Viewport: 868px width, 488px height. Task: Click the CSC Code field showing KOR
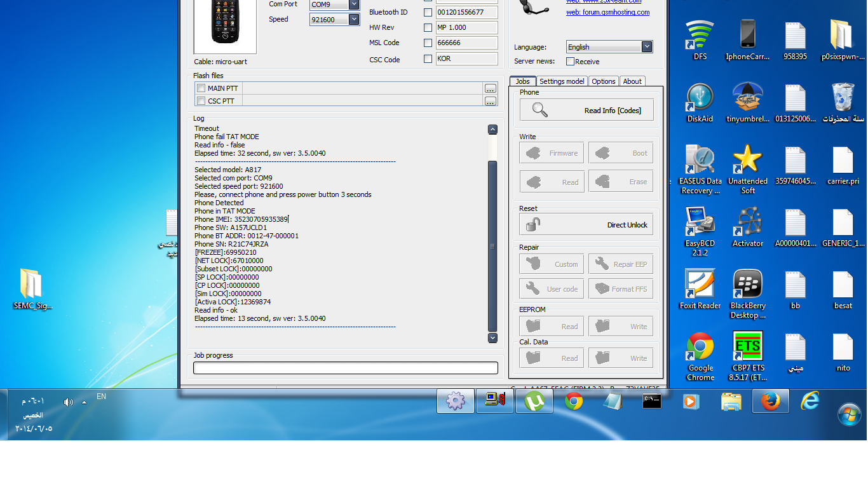[x=466, y=58]
